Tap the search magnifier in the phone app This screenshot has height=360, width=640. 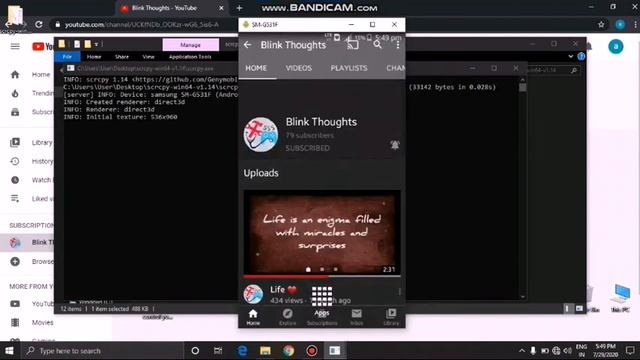(378, 44)
